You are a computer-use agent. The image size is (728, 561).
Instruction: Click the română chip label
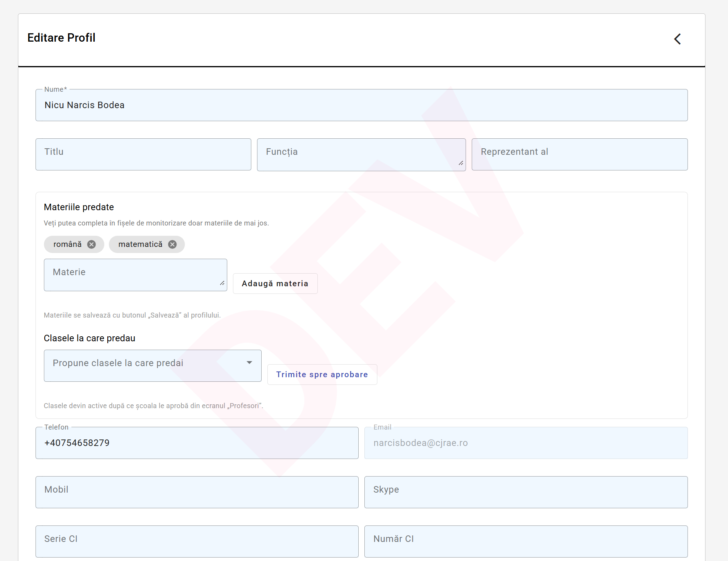coord(68,244)
